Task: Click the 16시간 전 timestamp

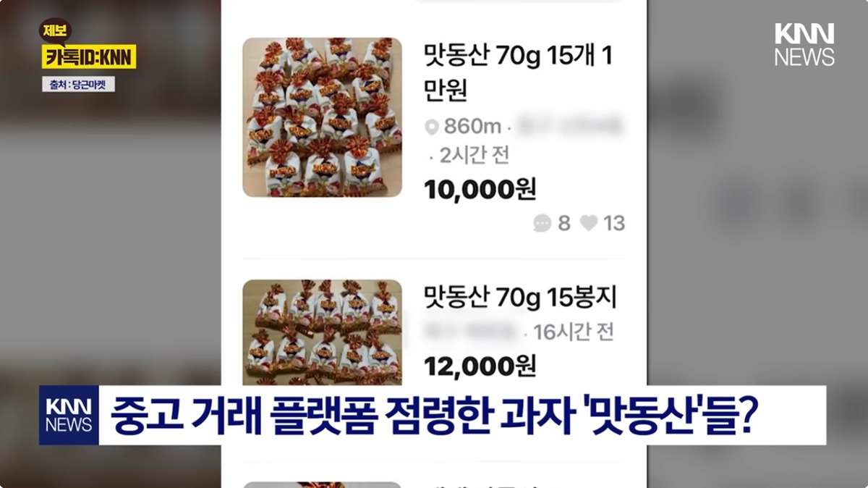Action: click(x=574, y=332)
